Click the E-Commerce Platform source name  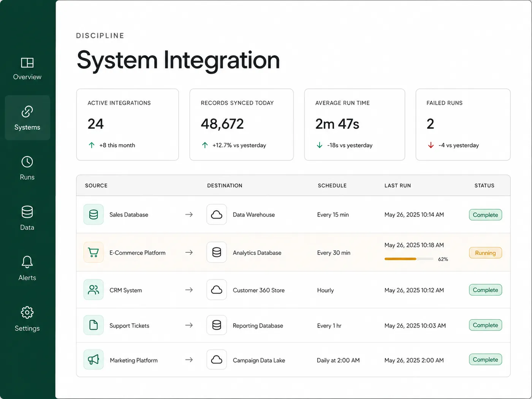click(x=138, y=253)
